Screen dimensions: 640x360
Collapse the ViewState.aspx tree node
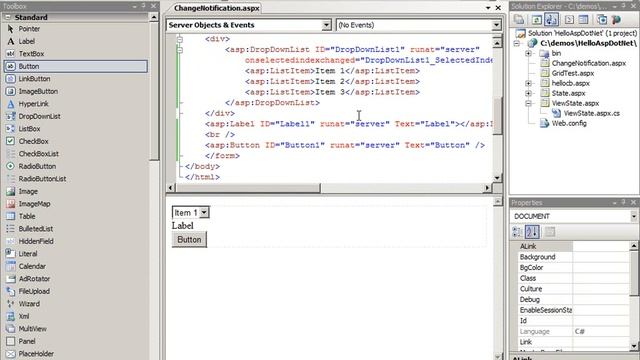(528, 103)
